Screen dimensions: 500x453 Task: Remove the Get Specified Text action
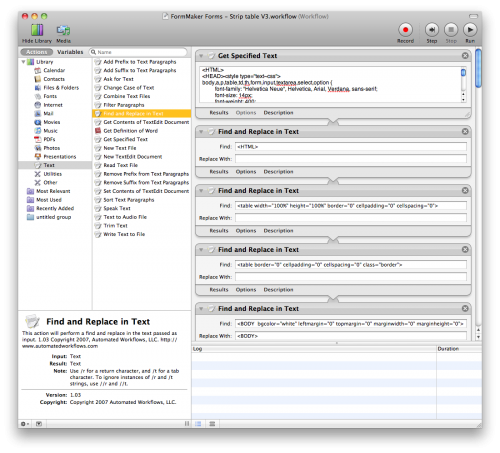coord(465,56)
